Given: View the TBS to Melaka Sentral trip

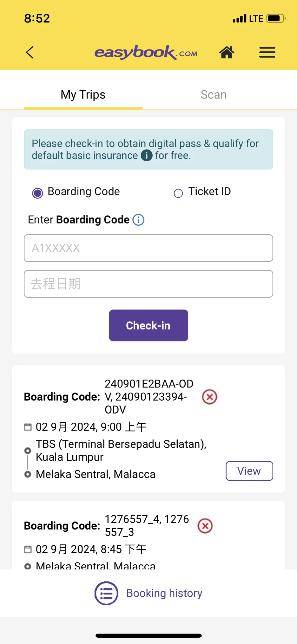Looking at the screenshot, I should 249,471.
